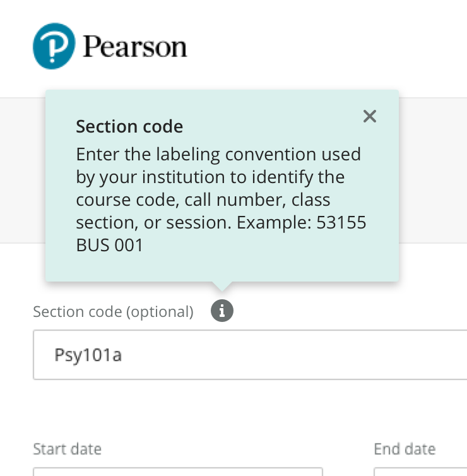Close the Section code tooltip
The height and width of the screenshot is (476, 467).
pos(370,116)
